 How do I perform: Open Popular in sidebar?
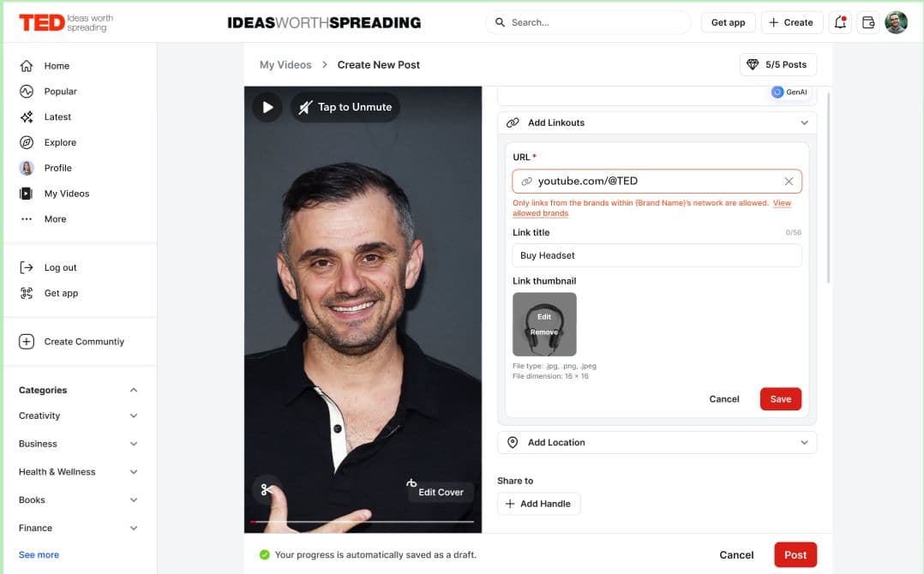coord(60,92)
